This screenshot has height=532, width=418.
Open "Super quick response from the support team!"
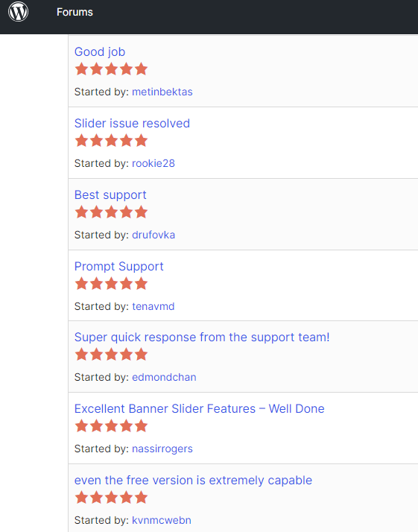tap(202, 338)
